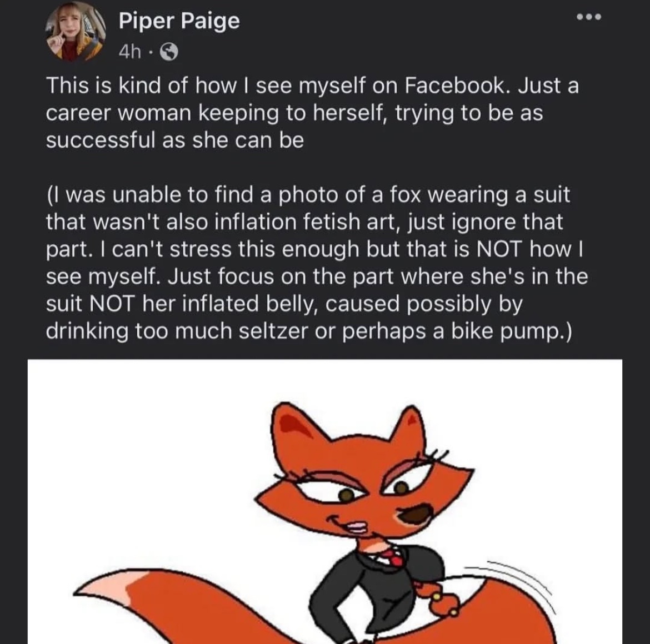Open the Piper Paige profile name link
The width and height of the screenshot is (650, 644).
coord(179,21)
